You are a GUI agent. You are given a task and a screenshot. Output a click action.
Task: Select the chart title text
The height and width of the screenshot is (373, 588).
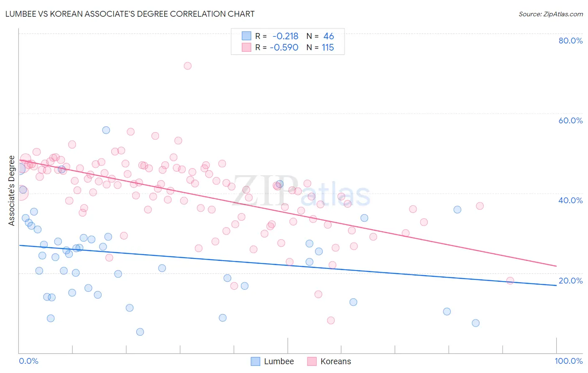point(130,14)
